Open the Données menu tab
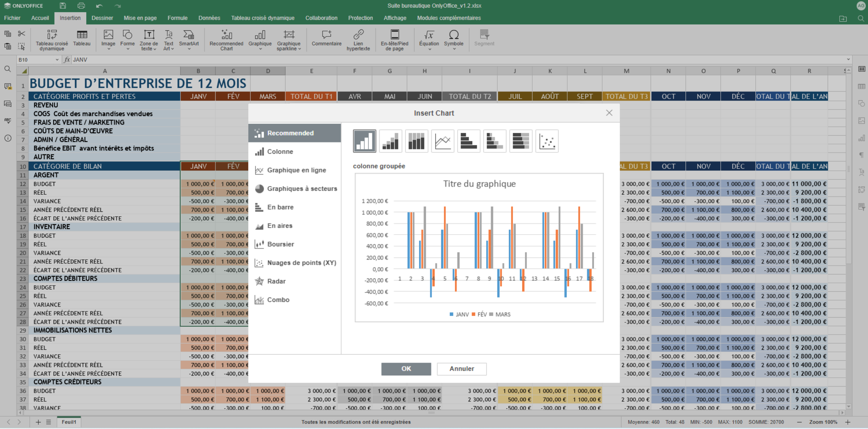 [209, 18]
